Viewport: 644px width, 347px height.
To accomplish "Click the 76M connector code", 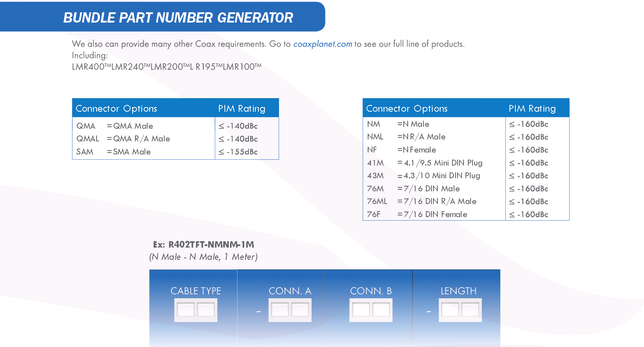I will (x=376, y=189).
